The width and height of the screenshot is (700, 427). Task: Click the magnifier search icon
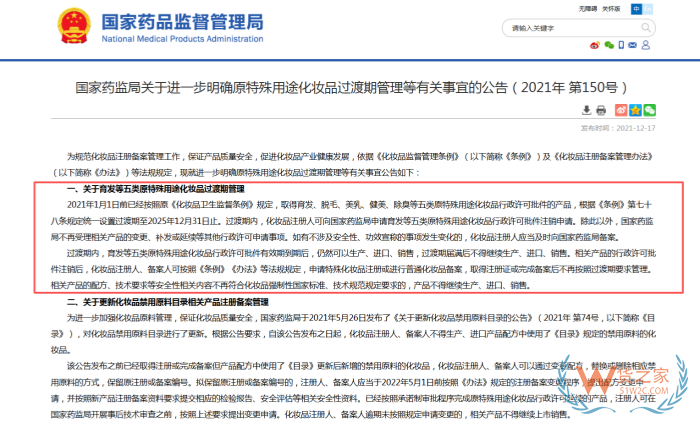tap(646, 28)
